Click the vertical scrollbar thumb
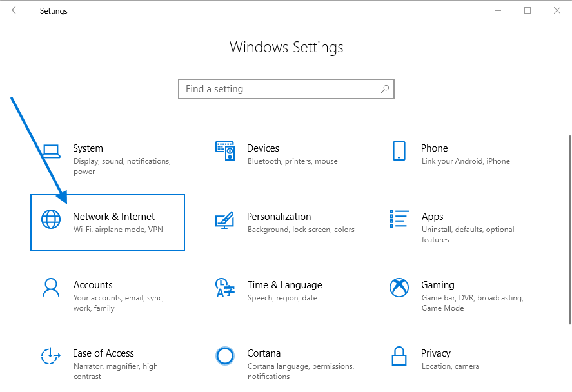572x392 pixels. pyautogui.click(x=570, y=230)
